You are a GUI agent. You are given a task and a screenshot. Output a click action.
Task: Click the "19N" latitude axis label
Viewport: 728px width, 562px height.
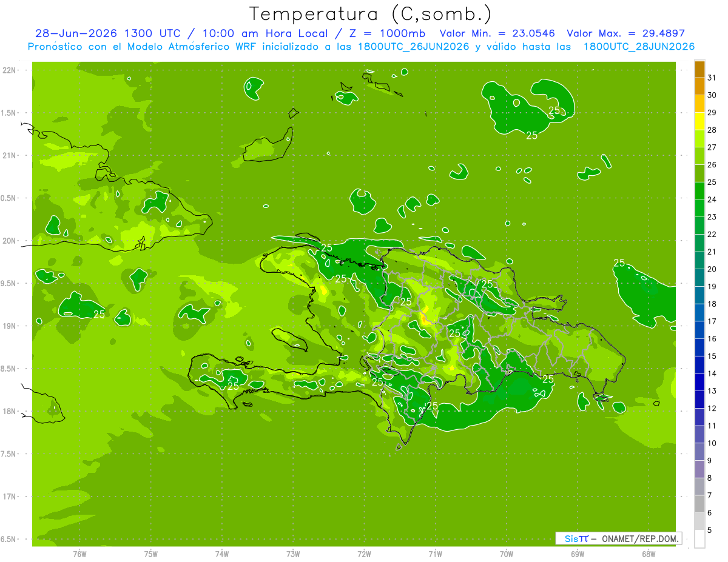point(9,326)
